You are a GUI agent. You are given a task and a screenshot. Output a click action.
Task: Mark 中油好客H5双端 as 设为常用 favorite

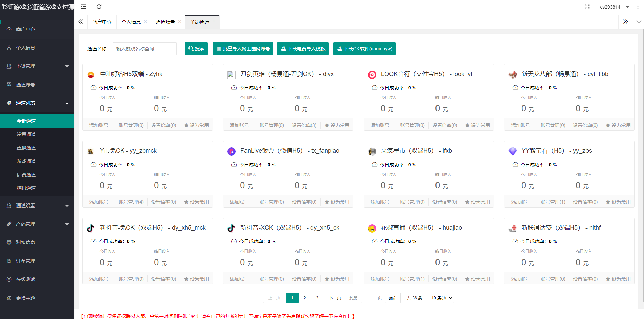[196, 125]
